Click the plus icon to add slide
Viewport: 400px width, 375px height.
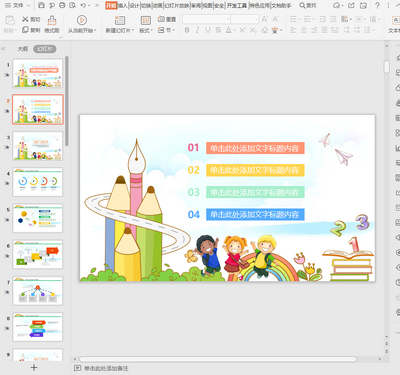coord(34,368)
